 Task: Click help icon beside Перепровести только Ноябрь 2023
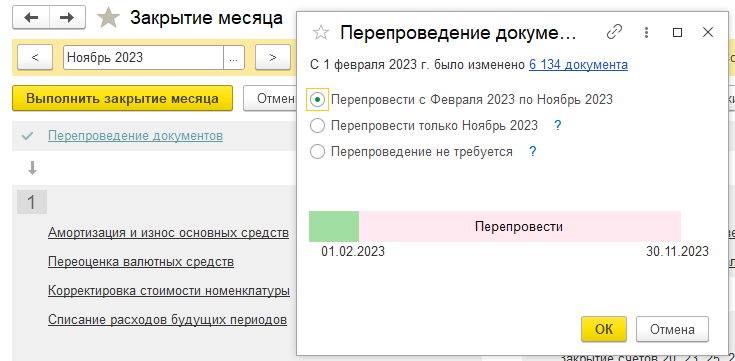pyautogui.click(x=557, y=126)
